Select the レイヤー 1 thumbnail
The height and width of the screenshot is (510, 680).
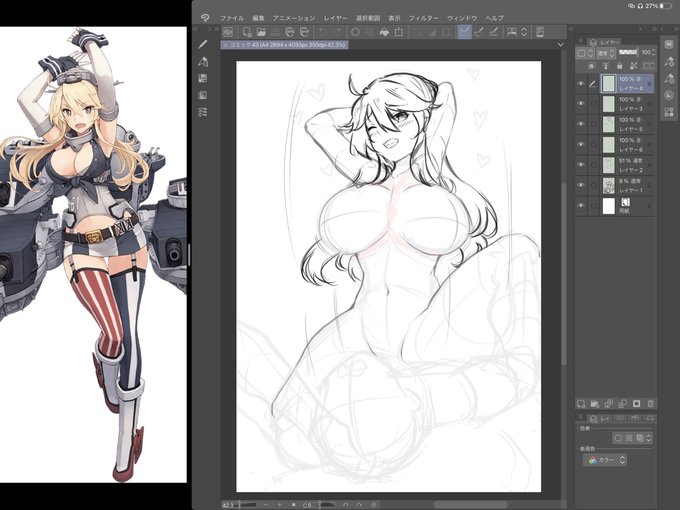click(x=609, y=186)
